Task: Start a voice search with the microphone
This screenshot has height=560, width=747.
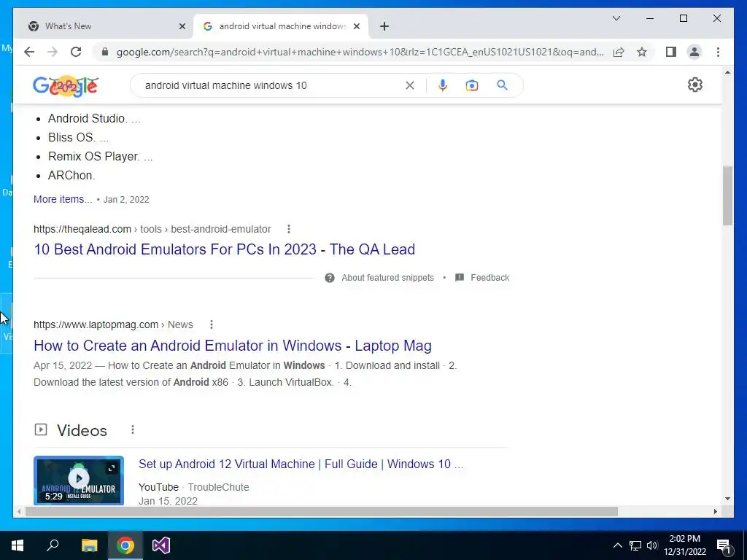Action: [443, 85]
